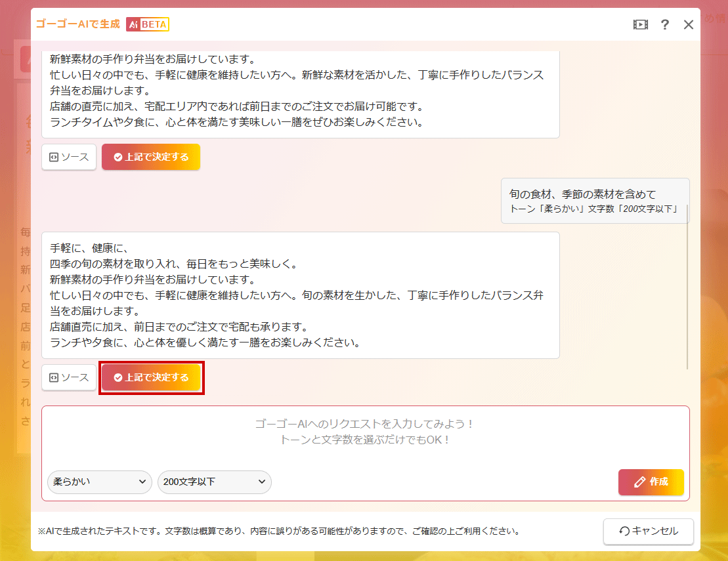This screenshot has width=728, height=561.
Task: Confirm first text with 上記で決定する
Action: point(151,157)
